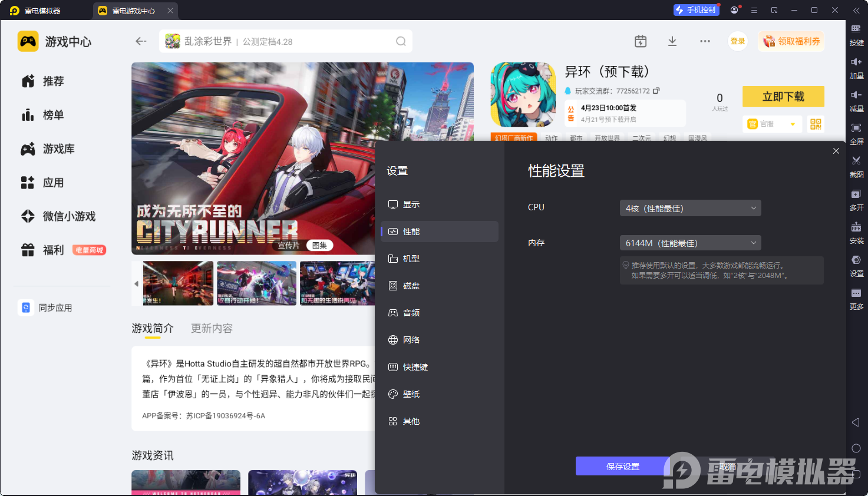This screenshot has width=868, height=496.
Task: Open the downloads icon in game center
Action: coord(672,41)
